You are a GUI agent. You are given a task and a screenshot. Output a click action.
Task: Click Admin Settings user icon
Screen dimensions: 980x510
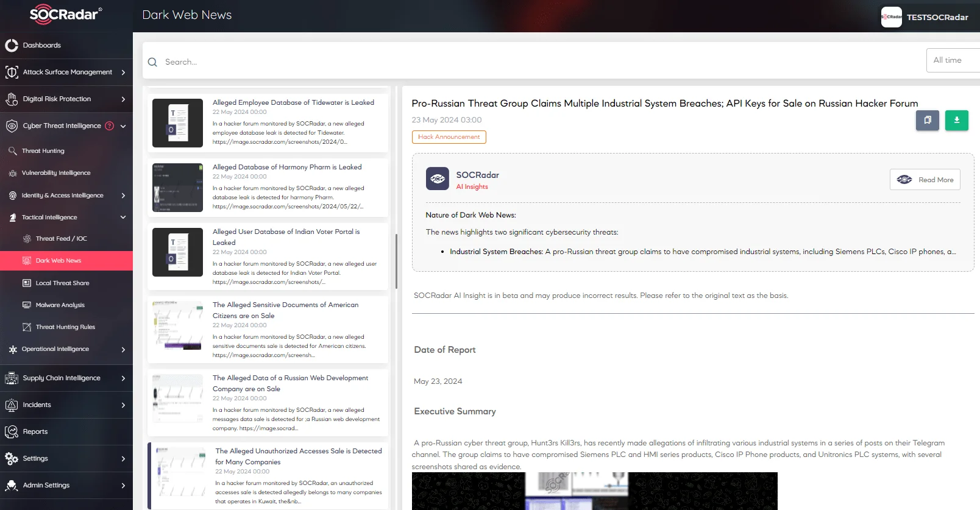tap(12, 485)
